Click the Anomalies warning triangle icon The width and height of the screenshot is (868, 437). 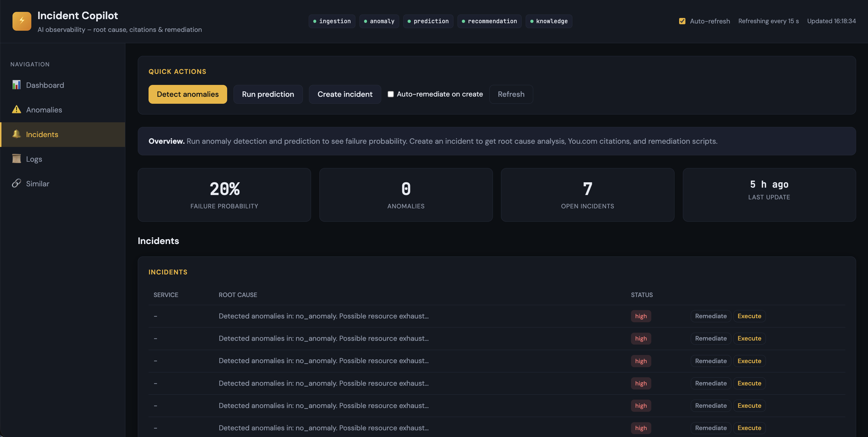pos(16,110)
